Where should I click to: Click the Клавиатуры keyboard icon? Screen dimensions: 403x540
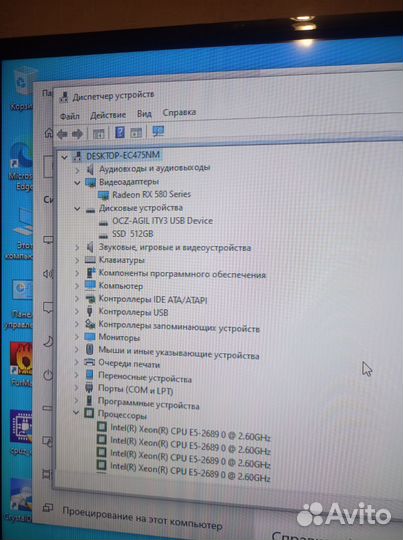pyautogui.click(x=90, y=260)
